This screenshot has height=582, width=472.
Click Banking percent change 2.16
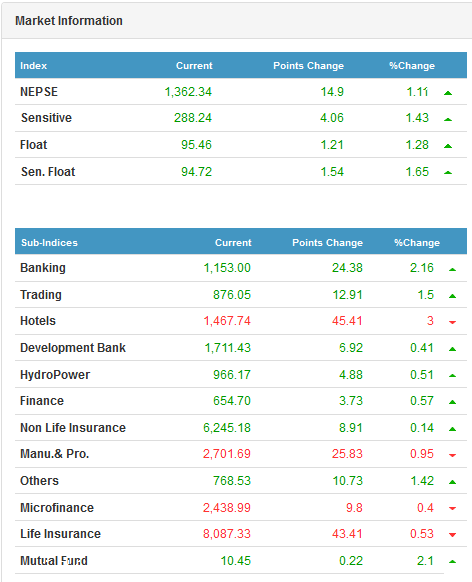pos(422,268)
